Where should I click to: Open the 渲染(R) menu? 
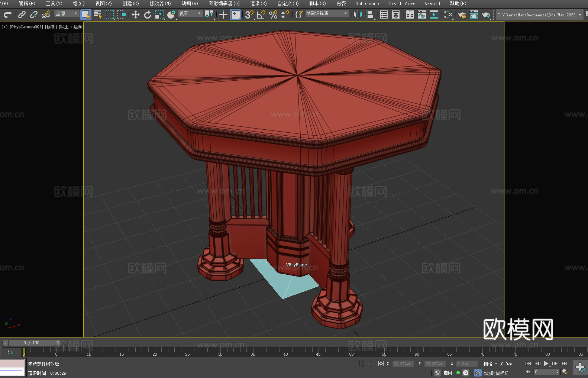pos(258,3)
